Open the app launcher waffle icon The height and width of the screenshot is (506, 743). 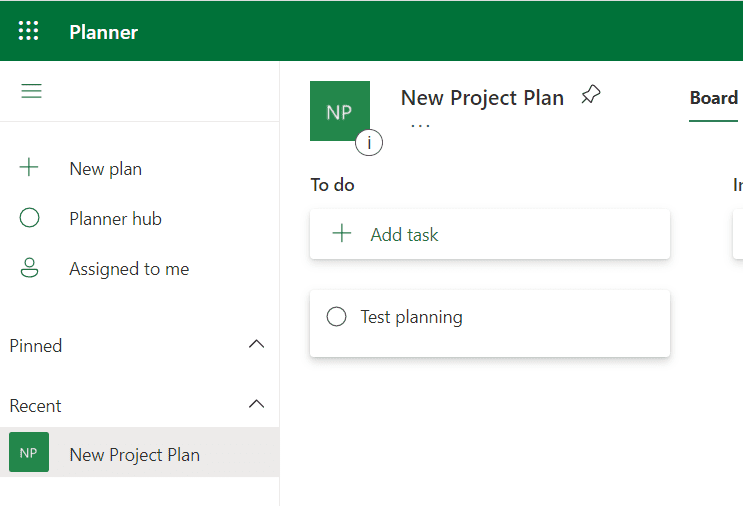(29, 31)
